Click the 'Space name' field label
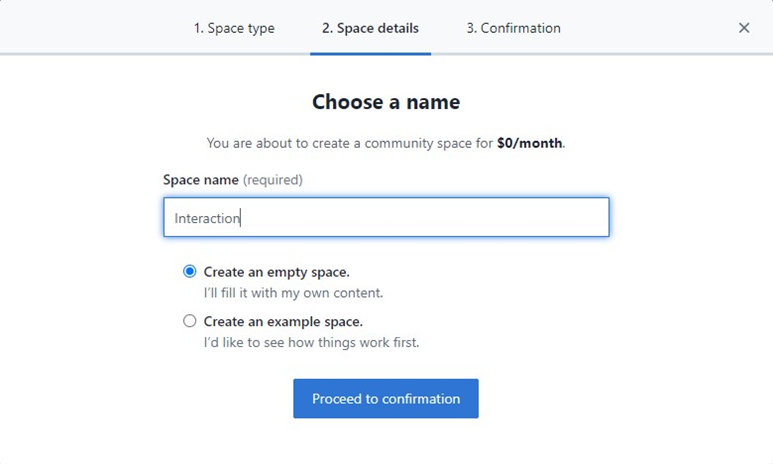The width and height of the screenshot is (773, 464). pos(201,180)
